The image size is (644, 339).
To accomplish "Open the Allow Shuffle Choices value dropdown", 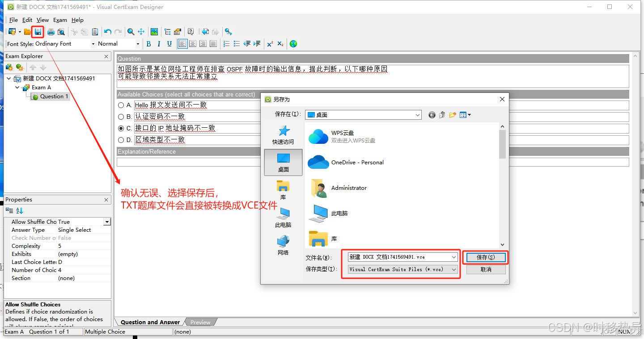I will click(x=107, y=222).
